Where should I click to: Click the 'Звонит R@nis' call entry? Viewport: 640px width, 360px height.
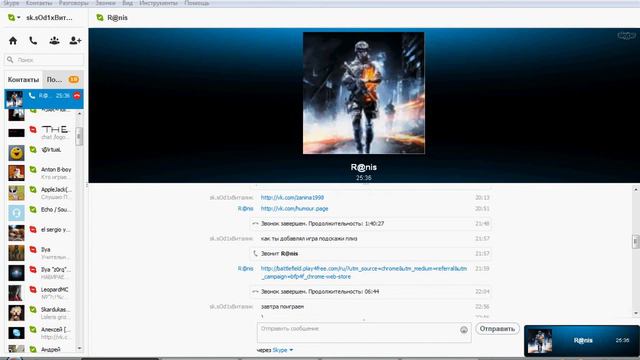pos(370,253)
